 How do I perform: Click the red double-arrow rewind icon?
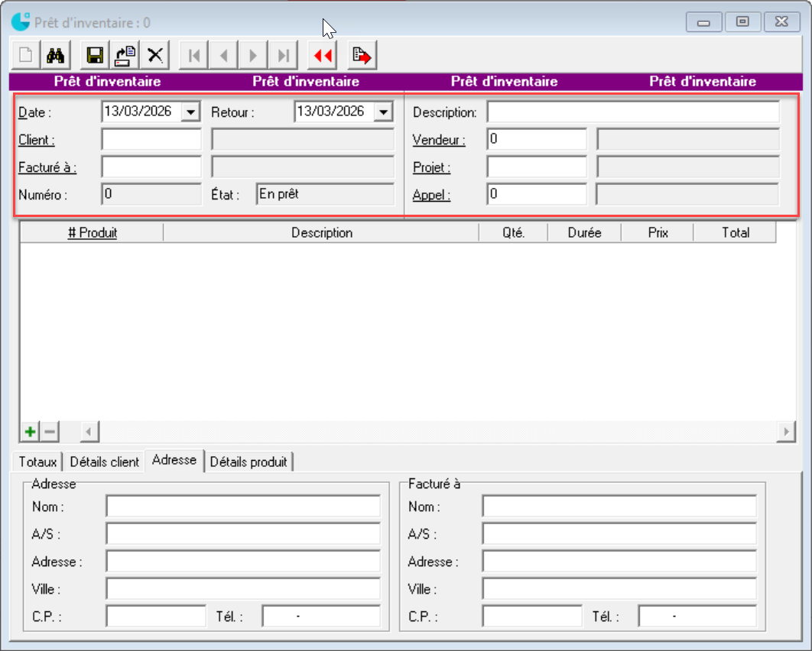(323, 55)
